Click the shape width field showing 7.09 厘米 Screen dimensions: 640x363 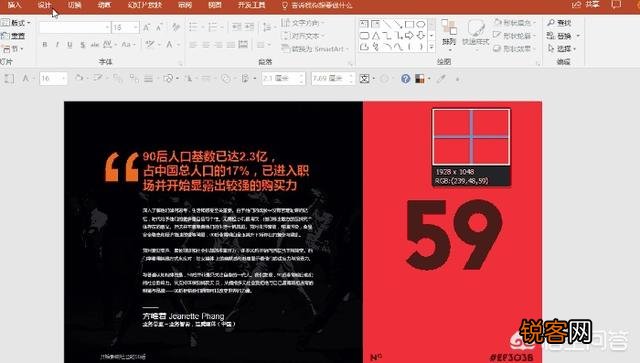tap(333, 78)
